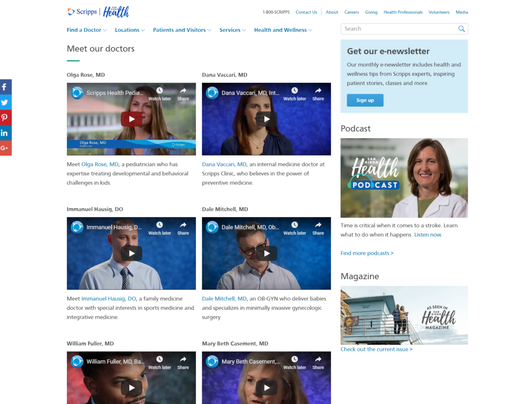The image size is (532, 404).
Task: Open Health Professionals page
Action: pos(403,12)
